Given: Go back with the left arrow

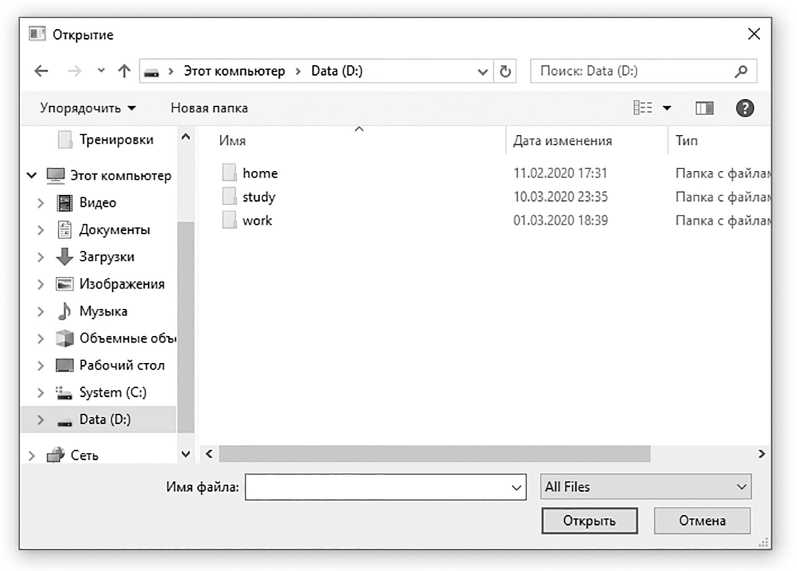Looking at the screenshot, I should tap(41, 71).
